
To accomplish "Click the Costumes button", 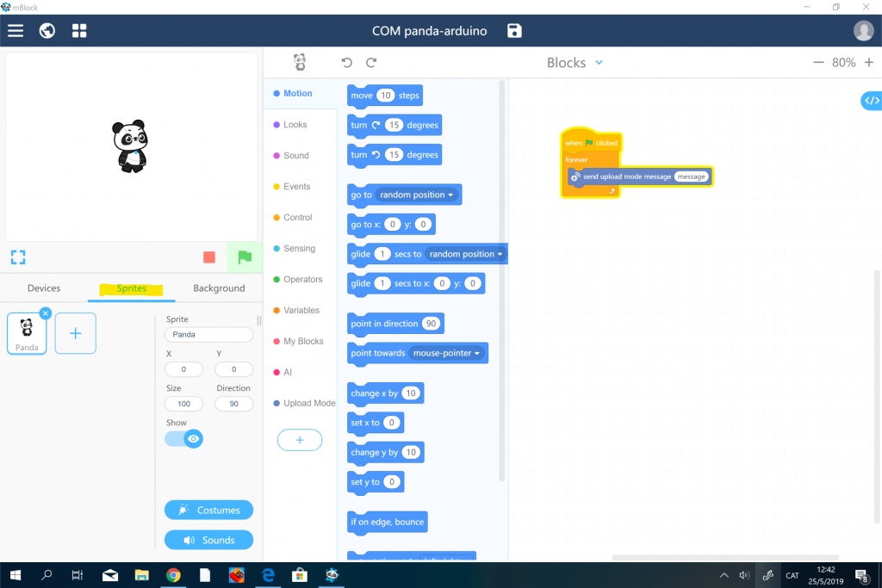I will [x=208, y=510].
